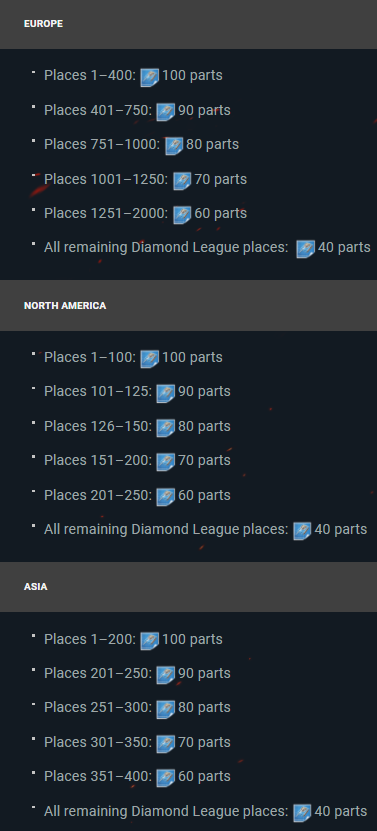Click North America Places 151–200 entry
This screenshot has width=377, height=831.
click(137, 460)
